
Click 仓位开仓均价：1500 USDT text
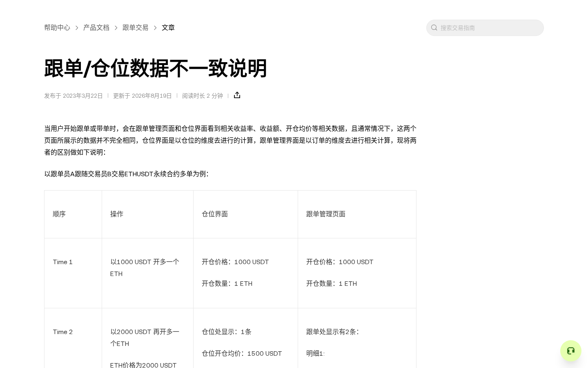click(242, 354)
